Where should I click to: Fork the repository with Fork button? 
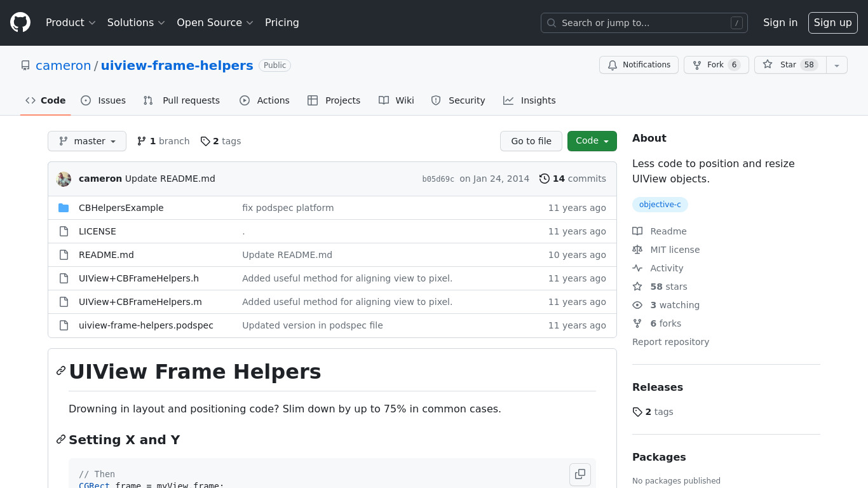[x=716, y=65]
